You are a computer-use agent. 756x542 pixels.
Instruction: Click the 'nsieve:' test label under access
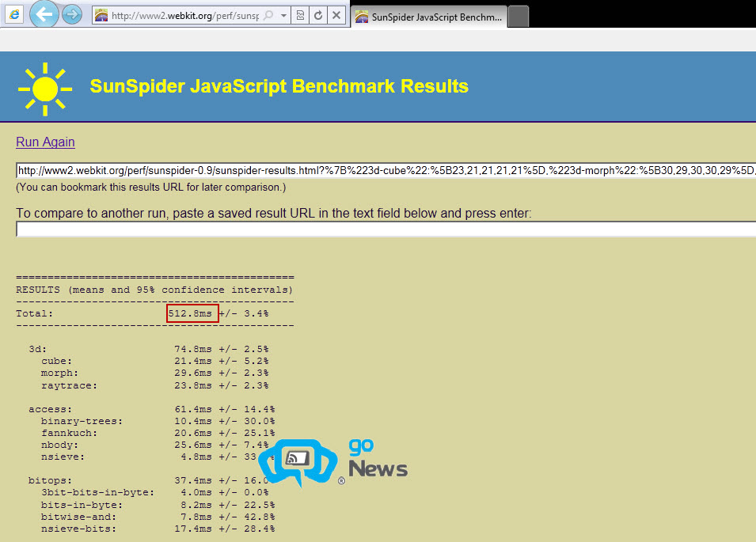coord(63,457)
